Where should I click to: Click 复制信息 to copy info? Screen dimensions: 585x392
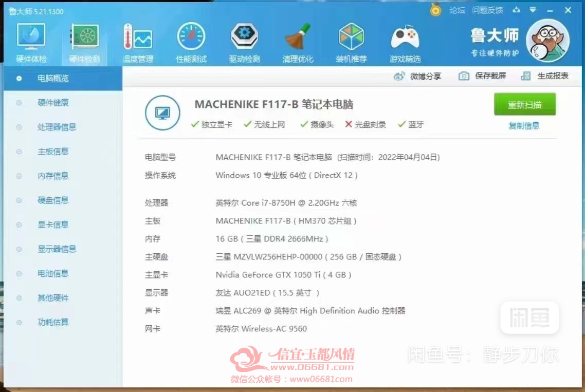[524, 126]
